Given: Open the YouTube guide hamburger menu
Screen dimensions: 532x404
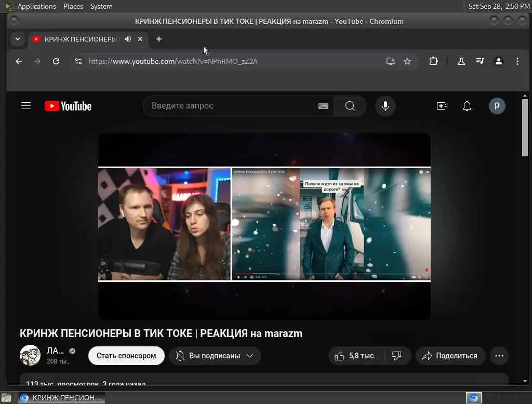Looking at the screenshot, I should tap(26, 106).
